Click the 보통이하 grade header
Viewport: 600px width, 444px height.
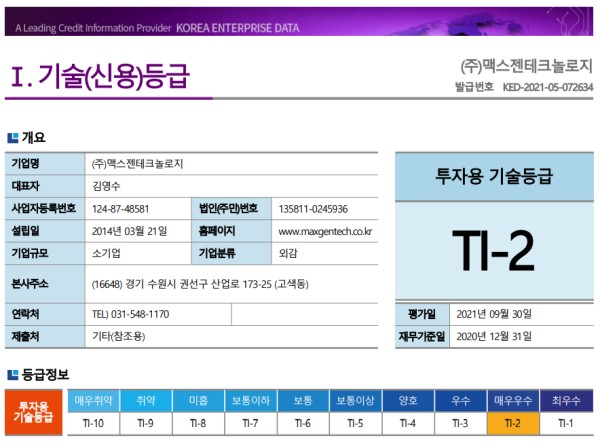pos(251,401)
